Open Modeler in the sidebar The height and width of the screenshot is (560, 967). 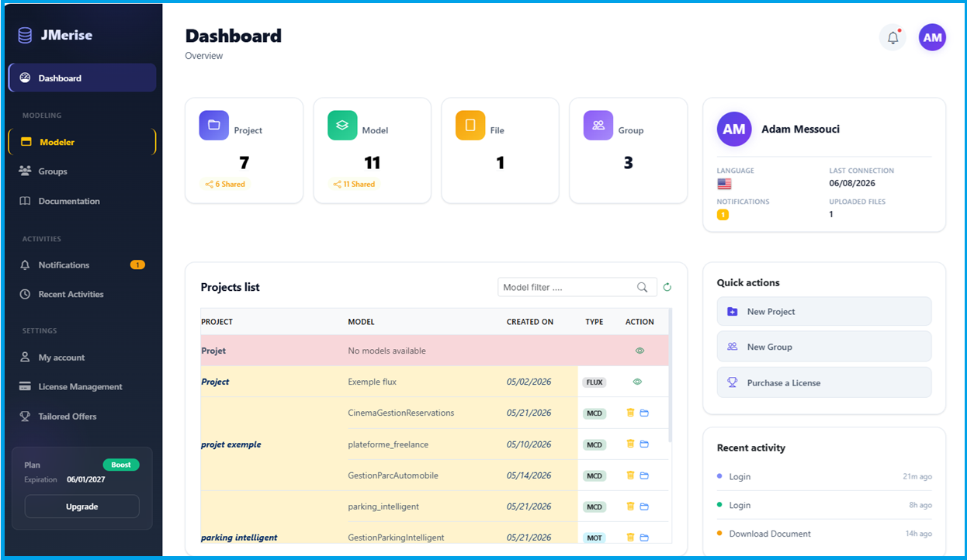(x=82, y=142)
